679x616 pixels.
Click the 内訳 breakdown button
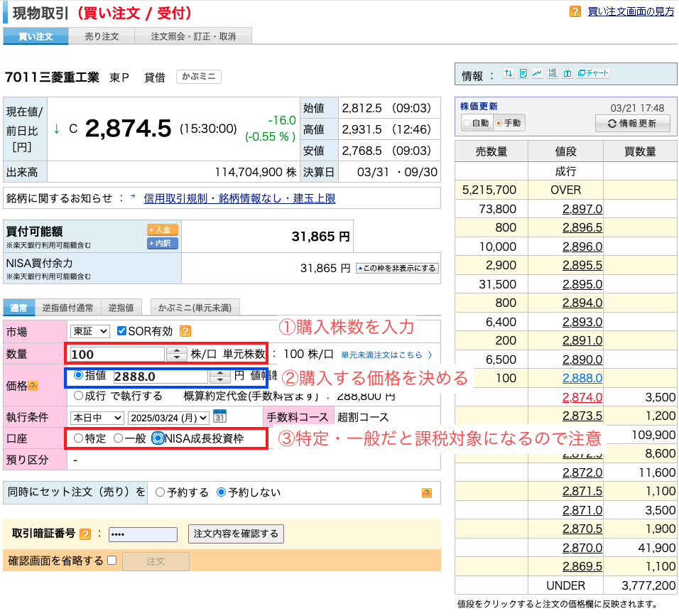coord(163,244)
